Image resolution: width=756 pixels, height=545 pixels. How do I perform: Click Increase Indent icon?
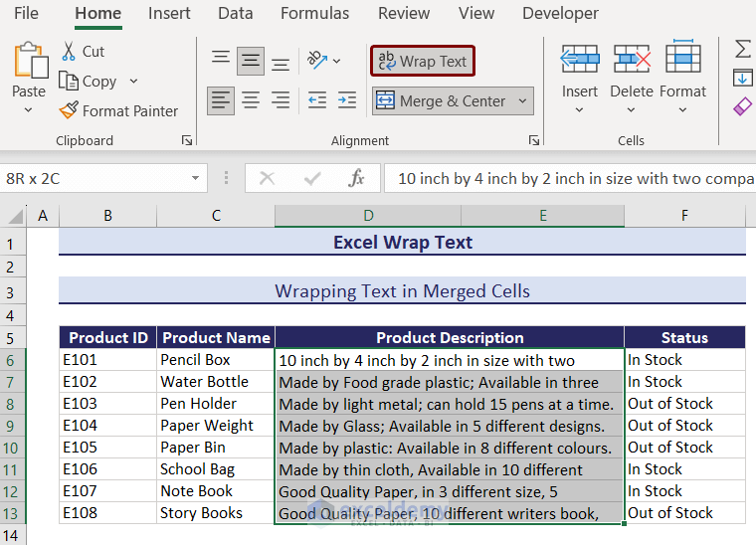tap(346, 100)
